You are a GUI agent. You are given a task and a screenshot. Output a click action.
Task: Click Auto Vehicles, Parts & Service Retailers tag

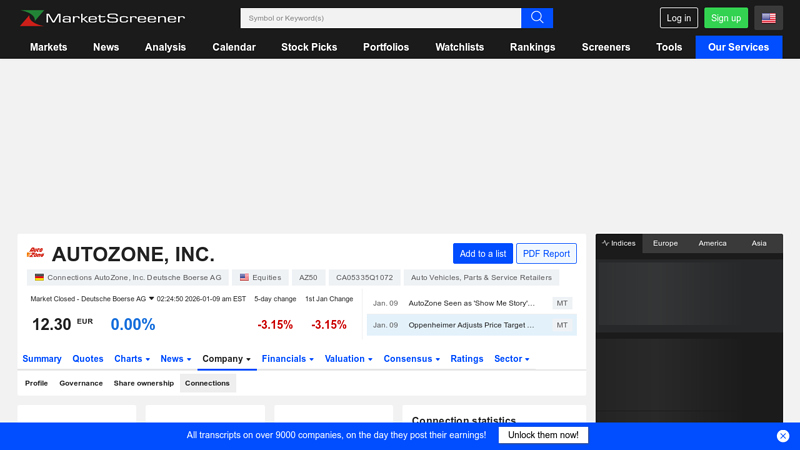point(481,278)
